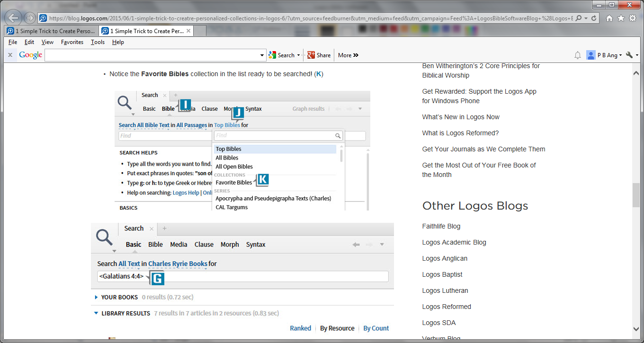Open 'What is Logos Reformed?' link
This screenshot has width=644, height=343.
[x=460, y=133]
